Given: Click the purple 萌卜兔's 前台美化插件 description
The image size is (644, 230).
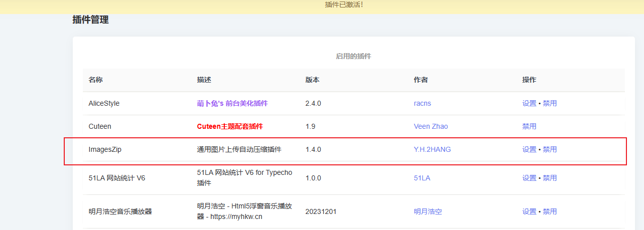Looking at the screenshot, I should 232,103.
